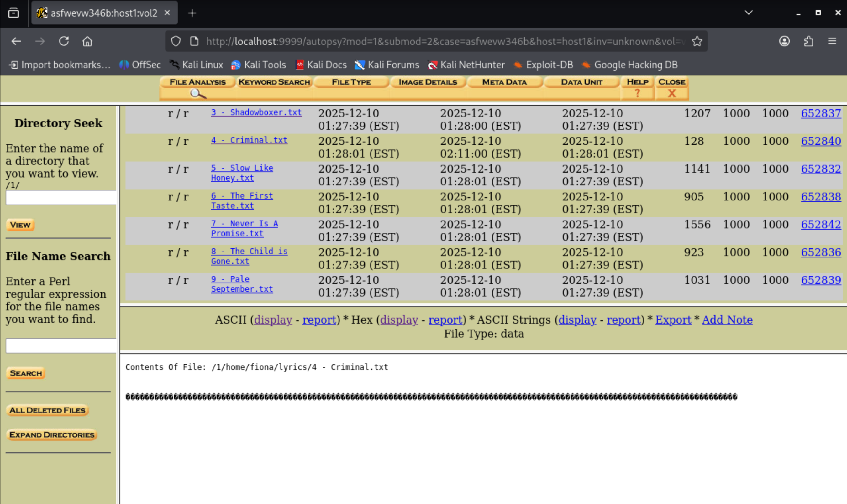Switch to the Meta Data tab
Image resolution: width=847 pixels, height=504 pixels.
[x=504, y=82]
